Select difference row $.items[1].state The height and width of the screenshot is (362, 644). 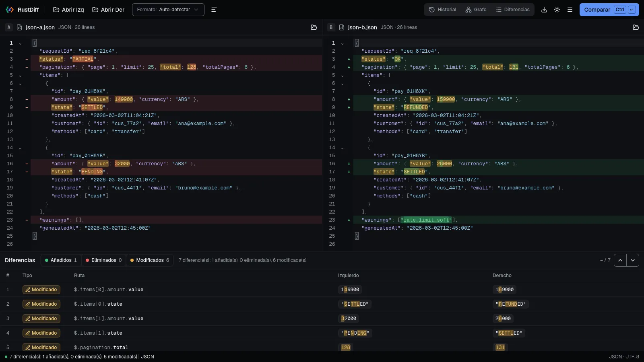(x=322, y=333)
